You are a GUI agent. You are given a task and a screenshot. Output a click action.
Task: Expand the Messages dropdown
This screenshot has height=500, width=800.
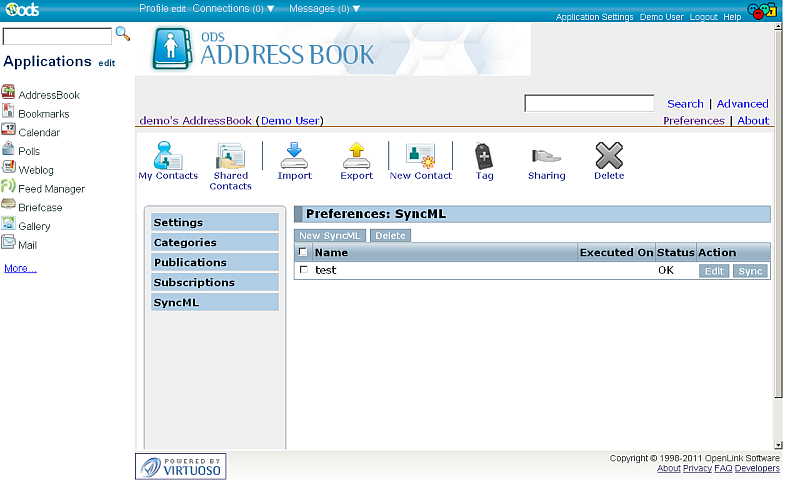pyautogui.click(x=324, y=8)
